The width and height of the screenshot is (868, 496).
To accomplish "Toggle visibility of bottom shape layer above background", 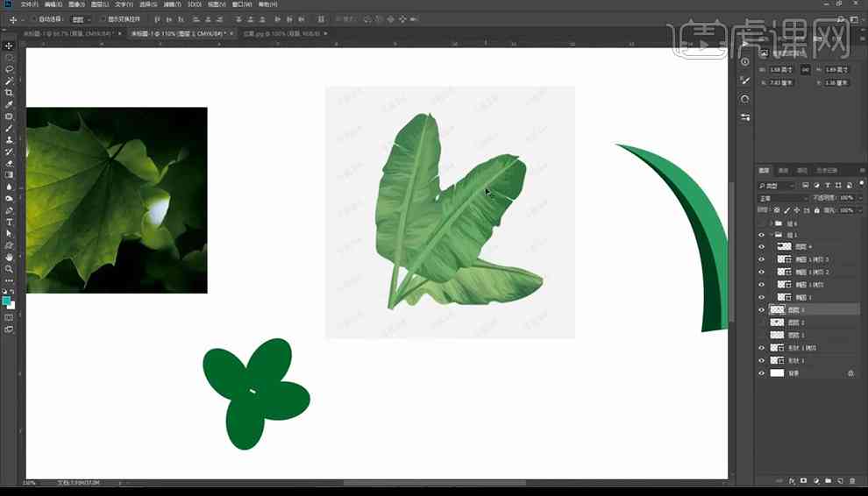I will click(762, 360).
